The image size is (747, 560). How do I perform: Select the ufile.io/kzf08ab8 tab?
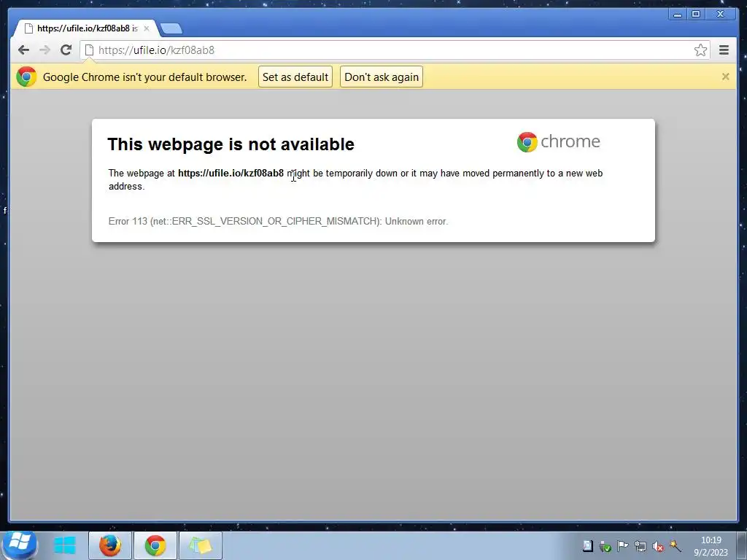tap(85, 28)
